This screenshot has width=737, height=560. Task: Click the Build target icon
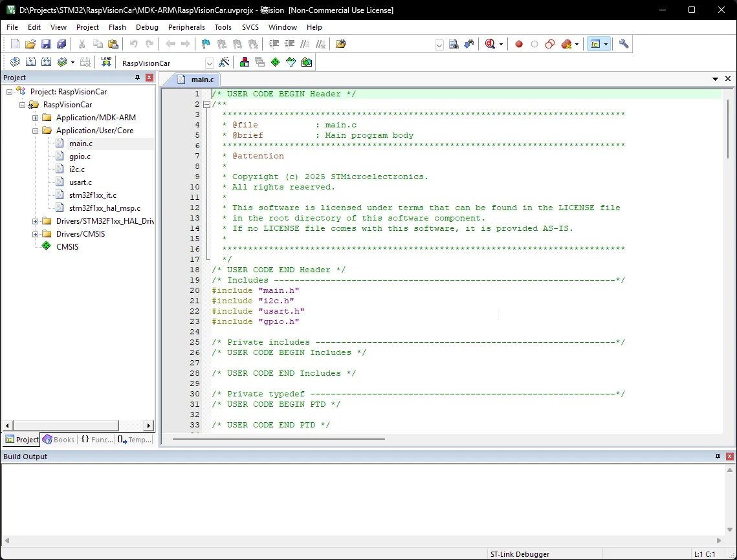tap(31, 62)
